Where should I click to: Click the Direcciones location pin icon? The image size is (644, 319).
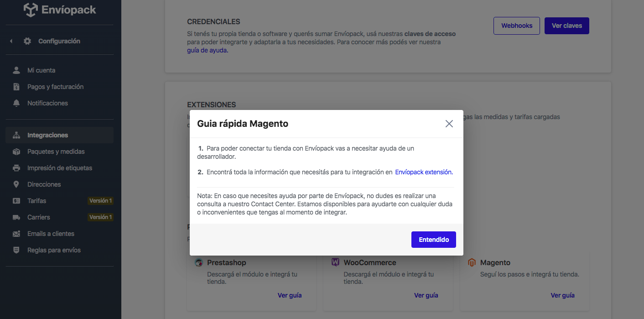click(x=16, y=184)
